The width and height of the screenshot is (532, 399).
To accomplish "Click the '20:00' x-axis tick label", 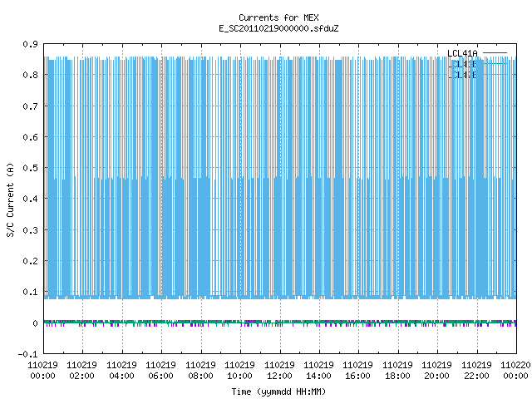I will (436, 376).
